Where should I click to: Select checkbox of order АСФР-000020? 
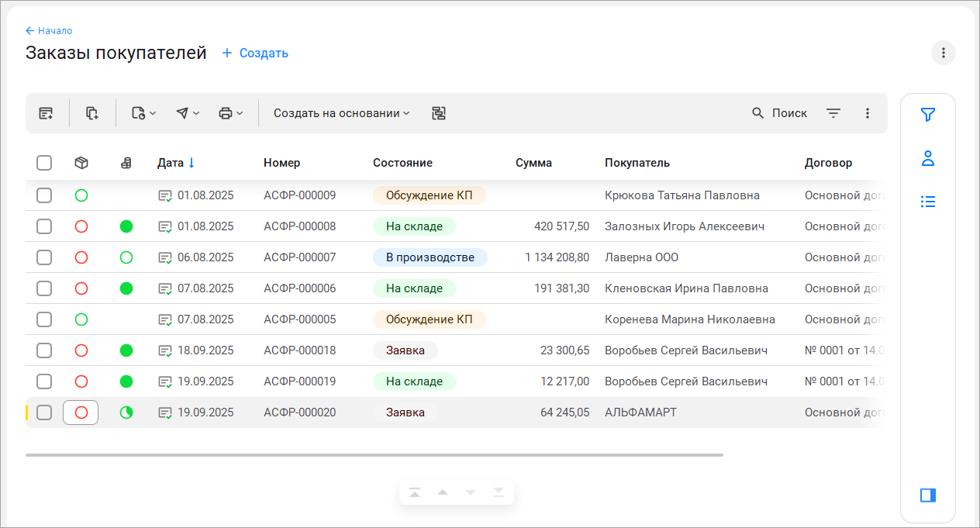click(x=44, y=412)
